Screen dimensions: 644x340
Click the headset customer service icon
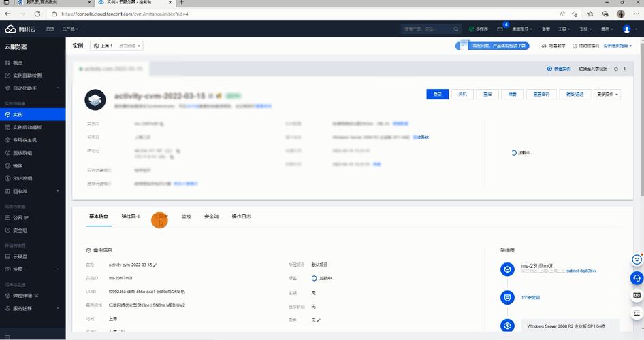(x=637, y=278)
